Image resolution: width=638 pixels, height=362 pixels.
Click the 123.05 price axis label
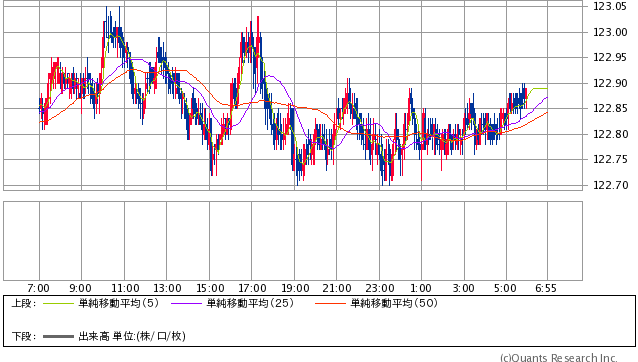610,6
